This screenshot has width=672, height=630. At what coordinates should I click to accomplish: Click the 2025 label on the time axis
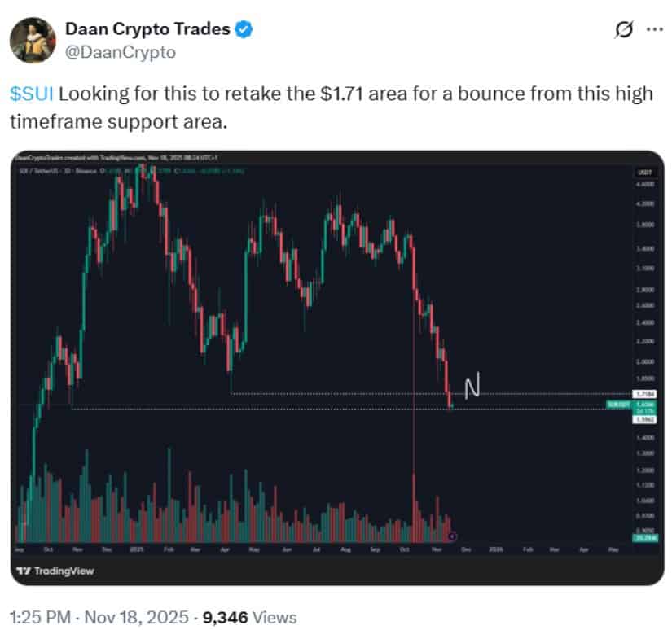(x=135, y=549)
